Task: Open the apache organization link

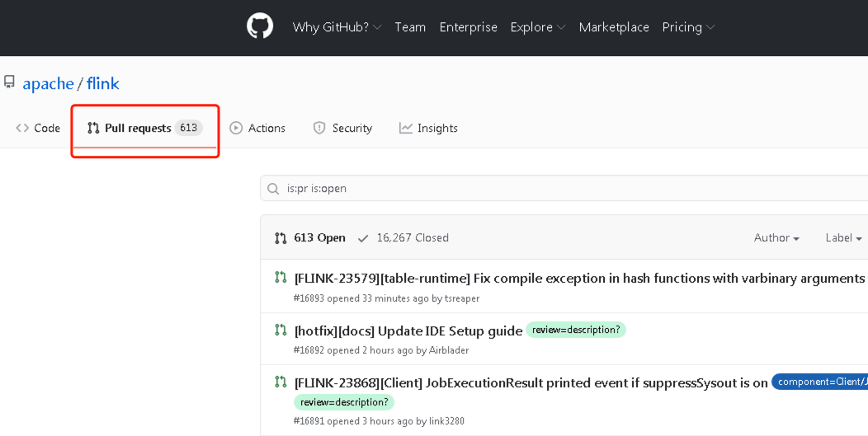Action: 48,83
